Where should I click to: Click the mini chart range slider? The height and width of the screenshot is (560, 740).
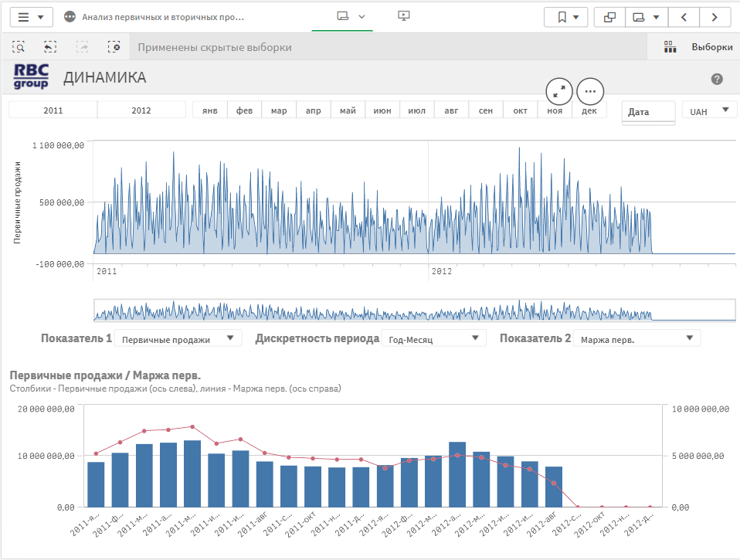pos(413,310)
